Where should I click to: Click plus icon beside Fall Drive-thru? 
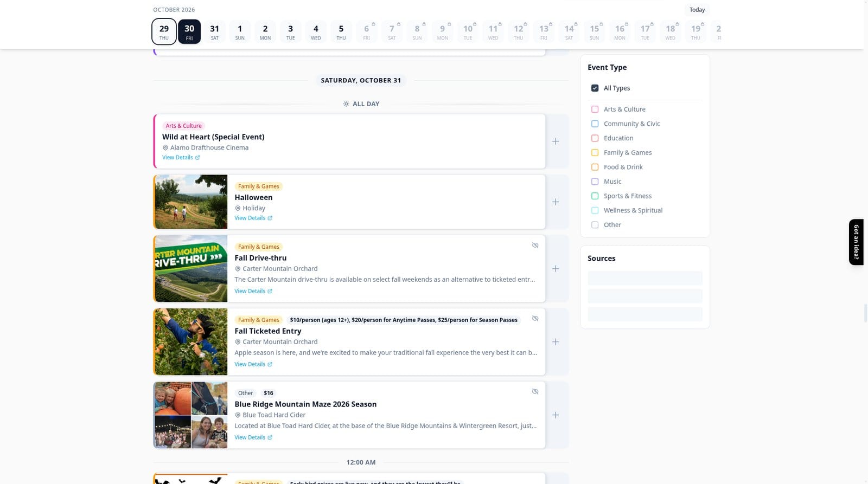click(556, 269)
